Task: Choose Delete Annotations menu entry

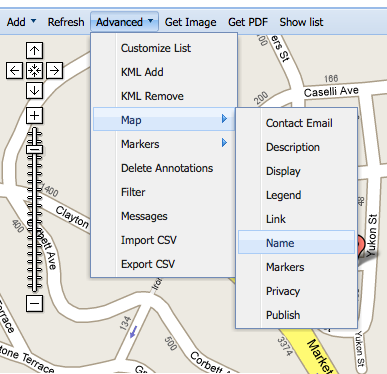Action: 165,168
